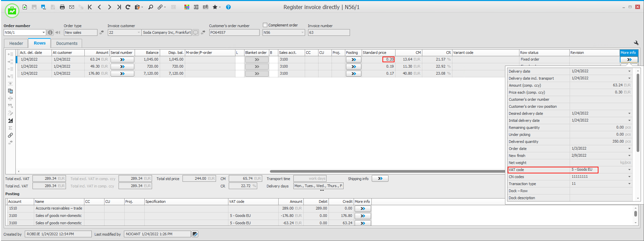Screen dimensions: 644x241
Task: Click the email envelope icon
Action: tap(72, 7)
